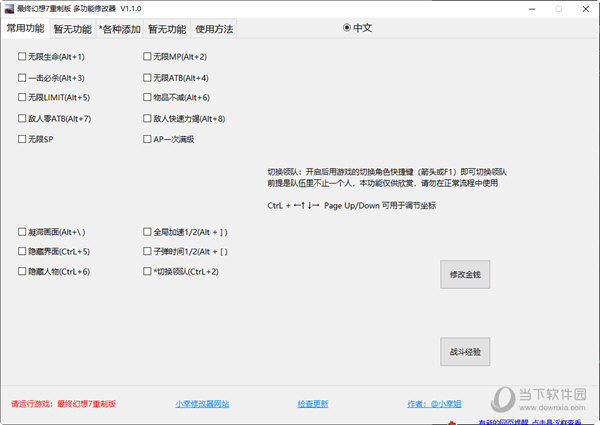Enable 无限MP (Alt+2) checkbox

pyautogui.click(x=147, y=57)
